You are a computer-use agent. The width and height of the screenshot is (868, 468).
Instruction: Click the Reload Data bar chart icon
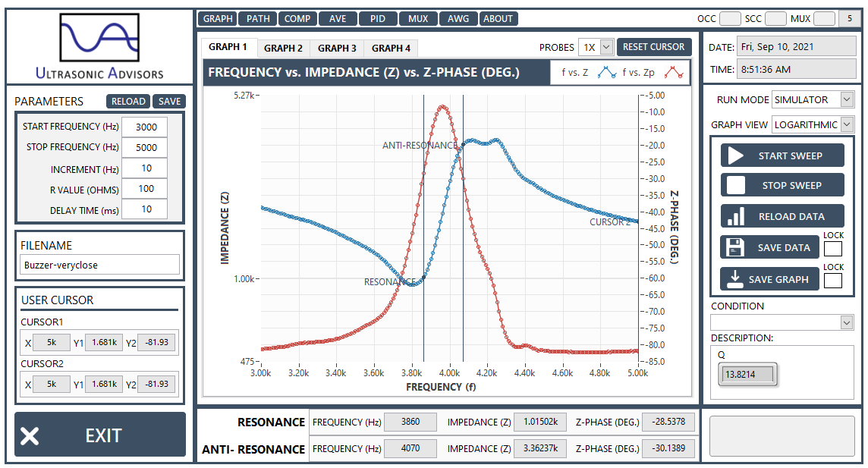736,216
